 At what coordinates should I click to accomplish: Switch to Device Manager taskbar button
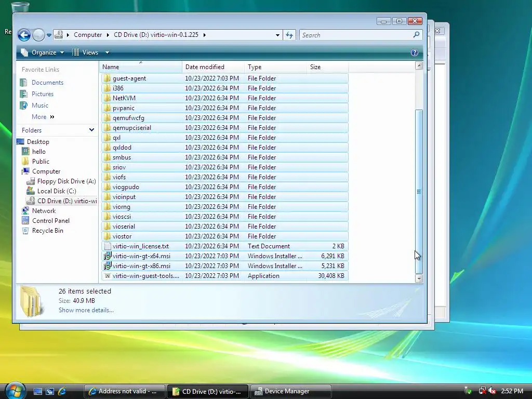pos(290,391)
